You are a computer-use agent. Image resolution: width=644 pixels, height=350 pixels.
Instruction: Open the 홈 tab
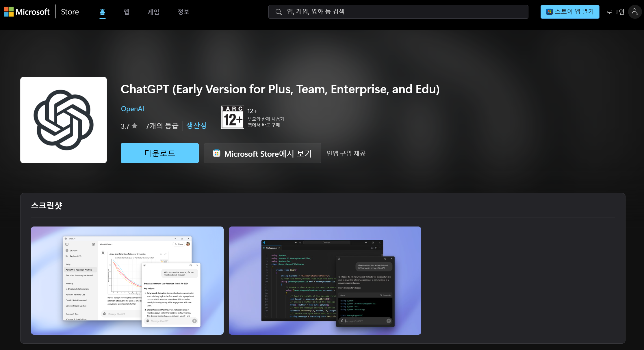tap(102, 12)
